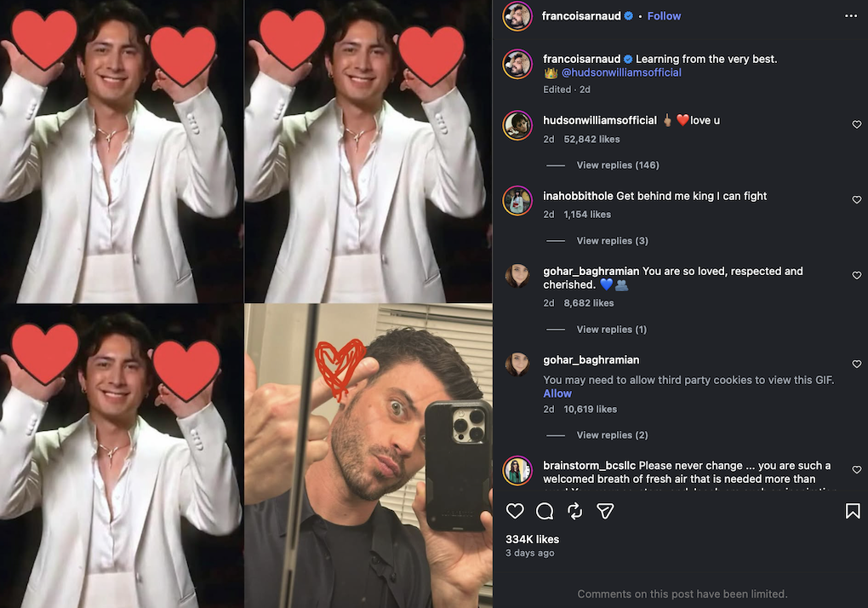Screen dimensions: 868x608
Task: Save the post with bookmark icon
Action: 852,511
